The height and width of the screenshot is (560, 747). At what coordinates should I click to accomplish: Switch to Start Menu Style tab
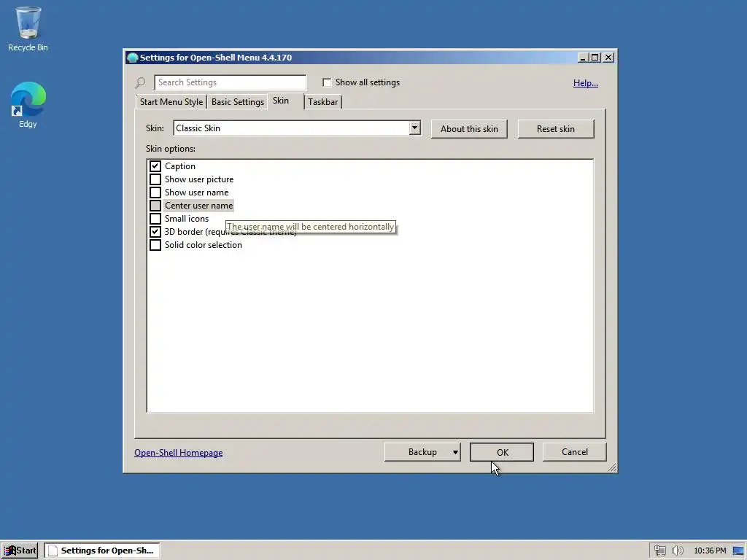[171, 102]
